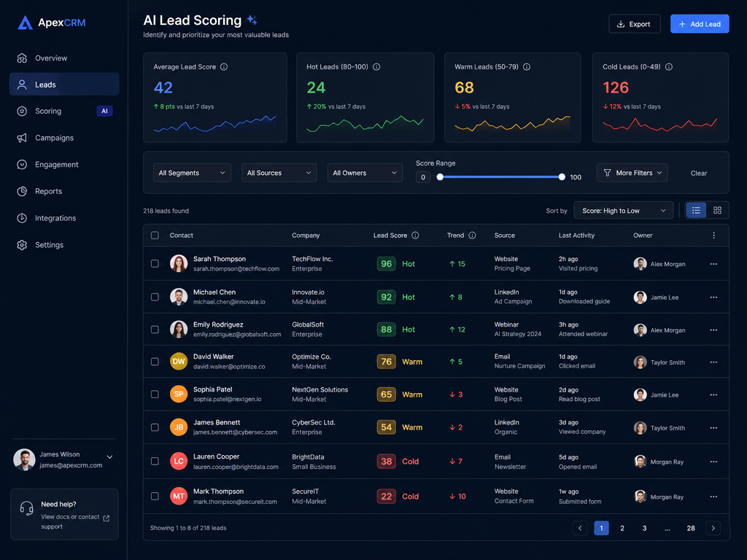Open the Campaigns sidebar item
The height and width of the screenshot is (560, 747).
[x=64, y=138]
